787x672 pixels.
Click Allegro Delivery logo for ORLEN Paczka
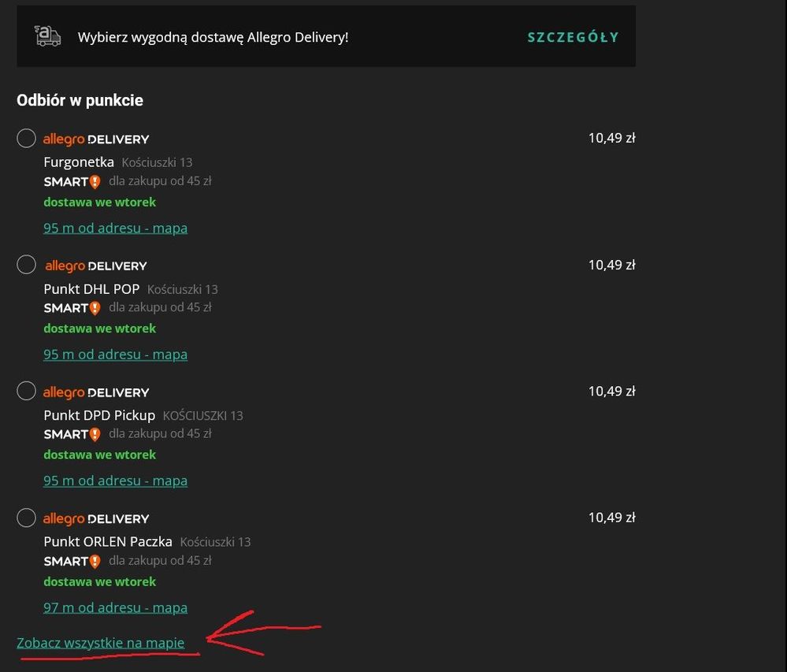point(96,519)
